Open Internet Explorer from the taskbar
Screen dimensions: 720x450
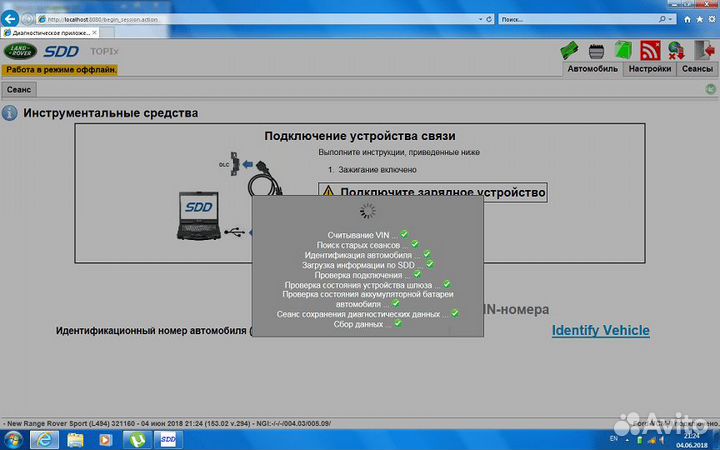45,440
